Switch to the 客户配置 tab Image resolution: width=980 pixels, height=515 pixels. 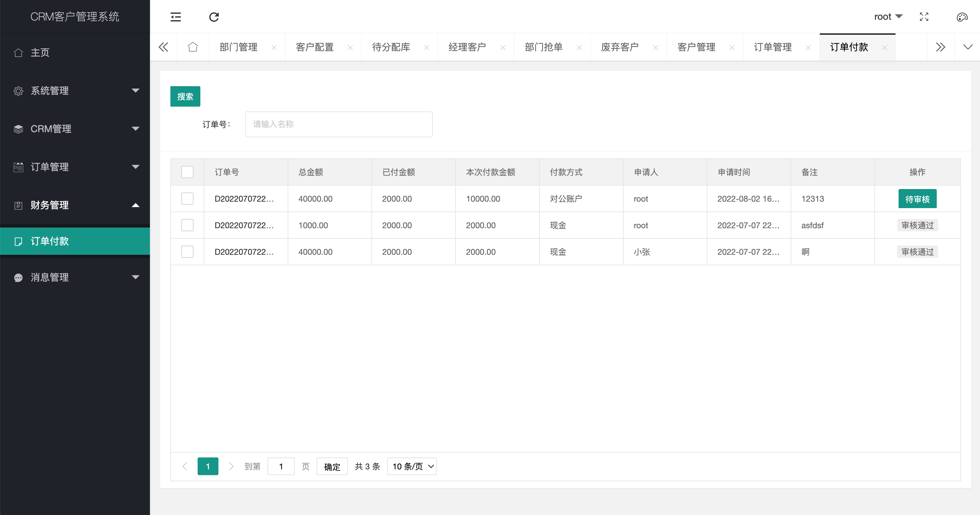click(x=315, y=47)
